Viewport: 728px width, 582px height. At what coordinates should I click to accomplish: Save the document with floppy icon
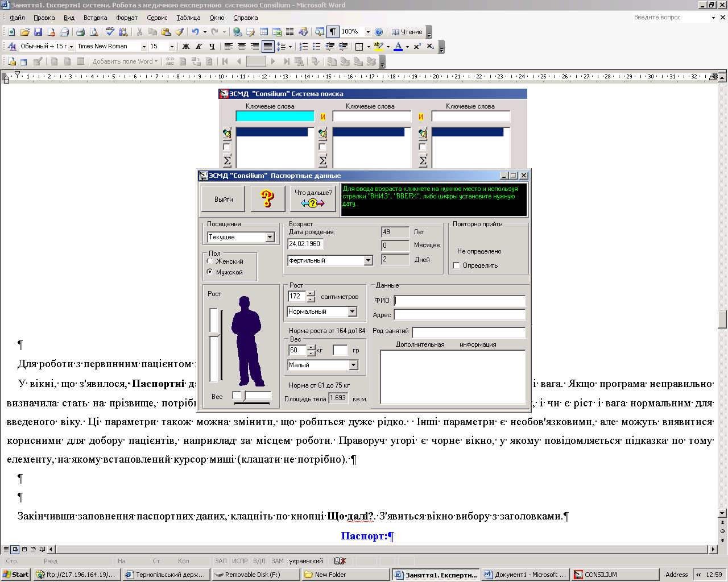coord(38,32)
